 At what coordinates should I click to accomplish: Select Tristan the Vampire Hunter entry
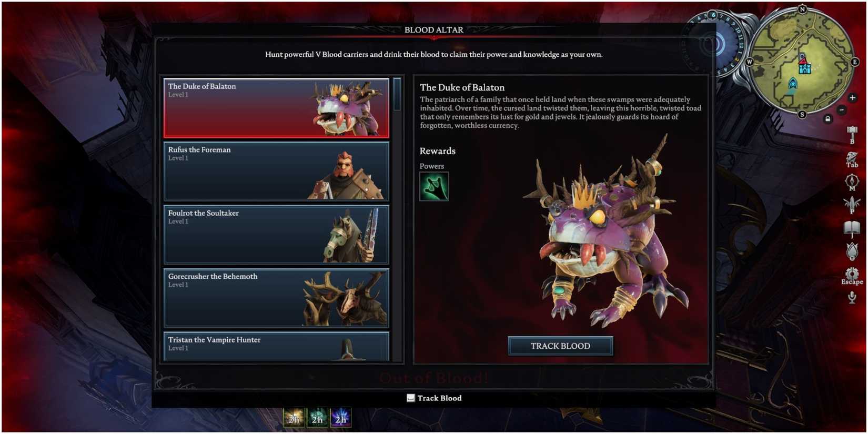(276, 346)
